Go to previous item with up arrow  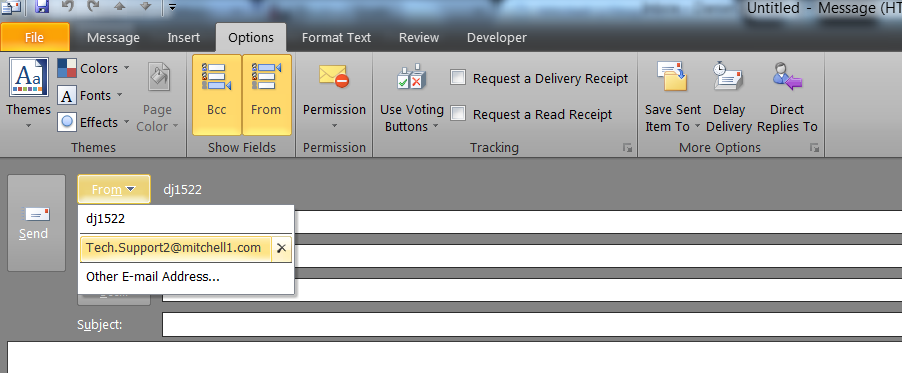[120, 7]
